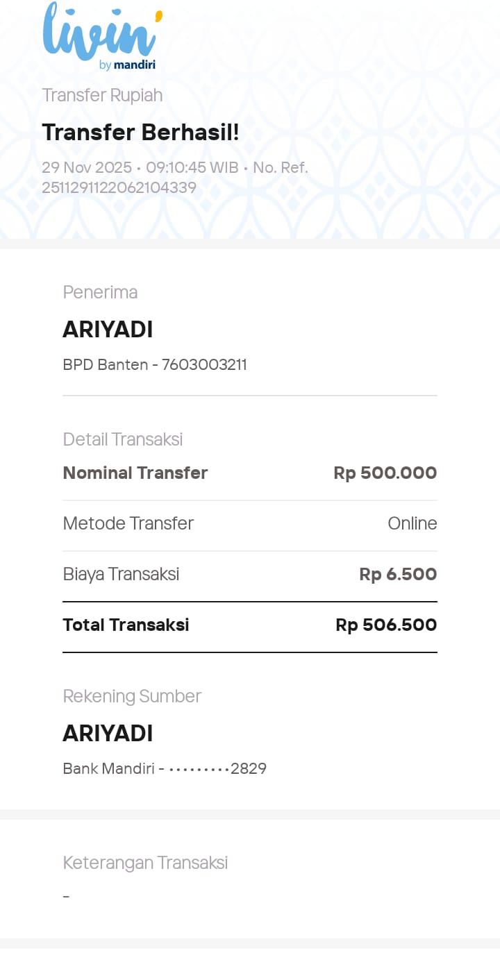Click the Metode Transfer row label
500x980 pixels.
pos(128,523)
